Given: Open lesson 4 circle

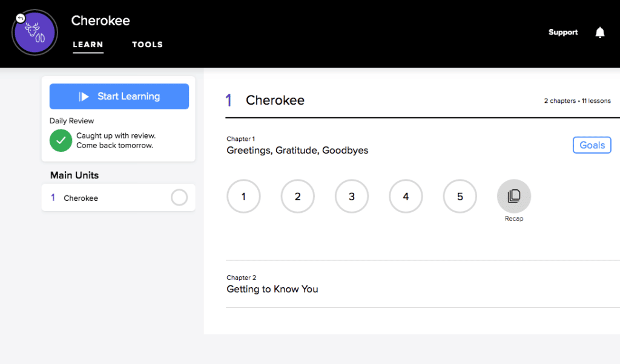Looking at the screenshot, I should click(406, 197).
